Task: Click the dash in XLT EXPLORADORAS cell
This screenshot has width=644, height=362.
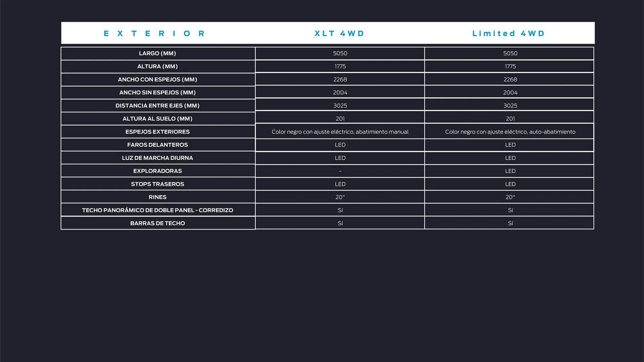Action: click(x=340, y=171)
